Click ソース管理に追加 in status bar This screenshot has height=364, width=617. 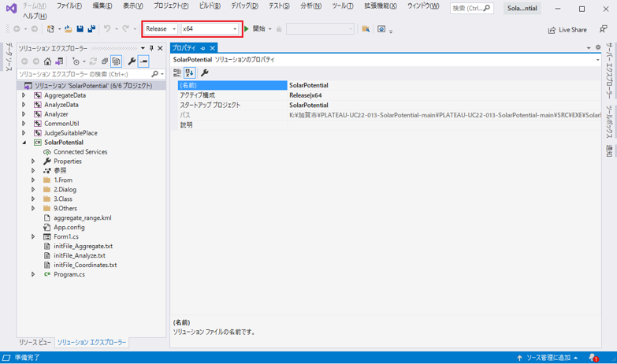(547, 358)
